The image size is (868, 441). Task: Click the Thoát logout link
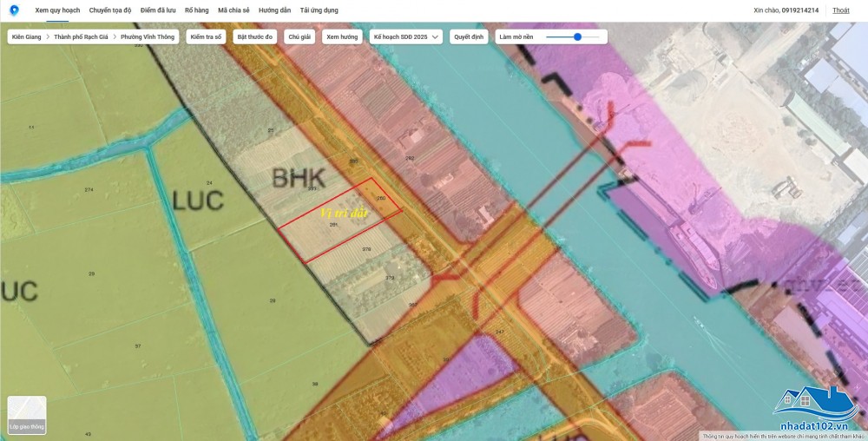click(841, 10)
